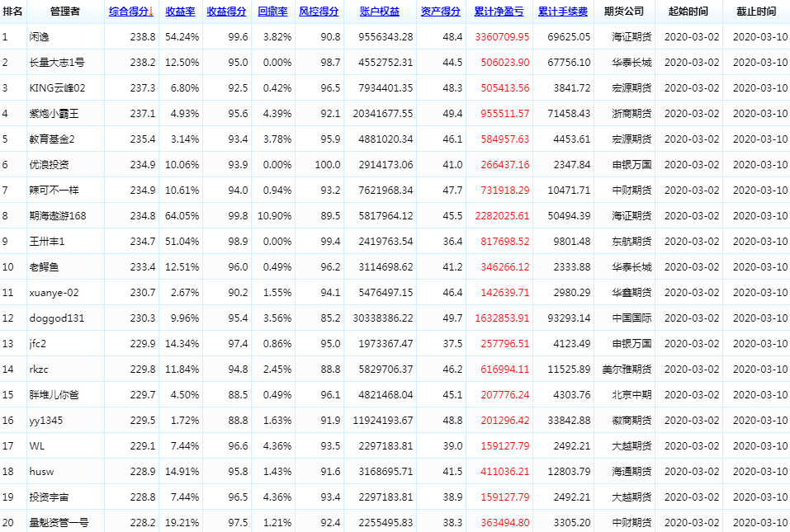790x532 pixels.
Task: Select manager name 优浪投资
Action: tap(49, 165)
